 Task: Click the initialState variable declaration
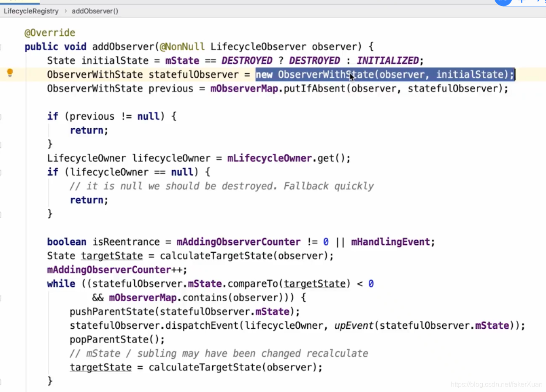click(x=115, y=61)
